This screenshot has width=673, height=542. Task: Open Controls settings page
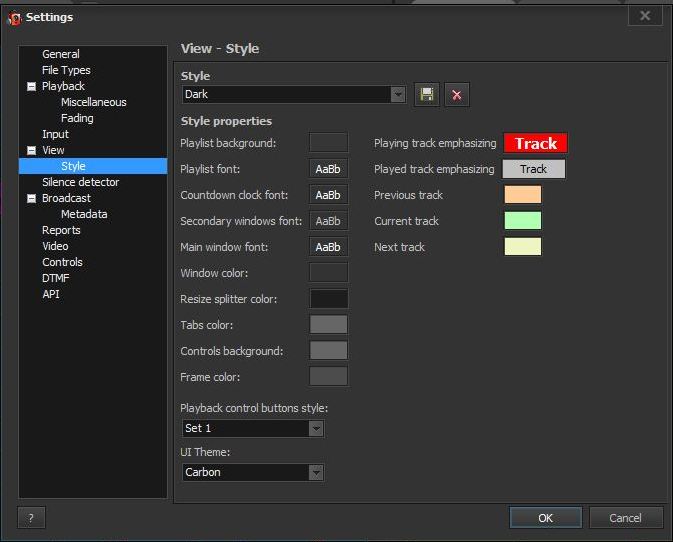point(62,262)
